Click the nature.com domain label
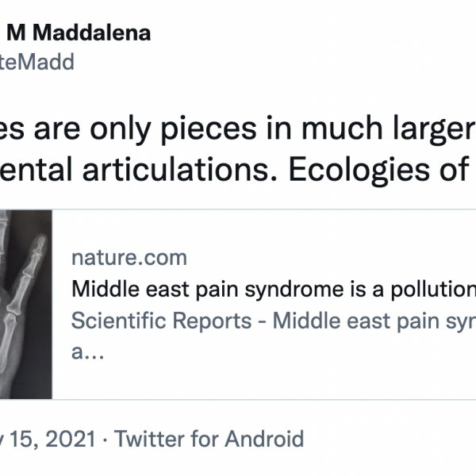 129,257
